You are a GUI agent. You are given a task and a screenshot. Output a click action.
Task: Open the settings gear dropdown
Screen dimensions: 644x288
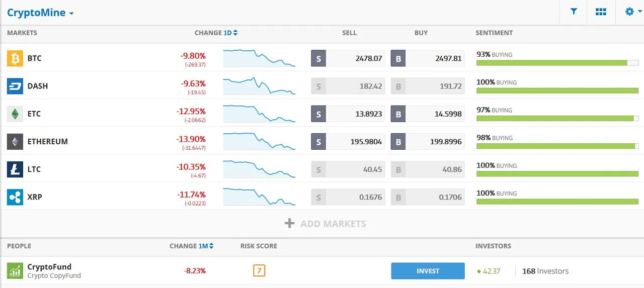point(632,12)
